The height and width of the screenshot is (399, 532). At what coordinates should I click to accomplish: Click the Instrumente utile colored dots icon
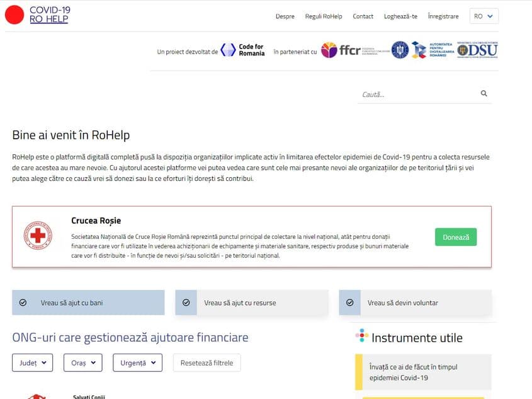click(361, 335)
